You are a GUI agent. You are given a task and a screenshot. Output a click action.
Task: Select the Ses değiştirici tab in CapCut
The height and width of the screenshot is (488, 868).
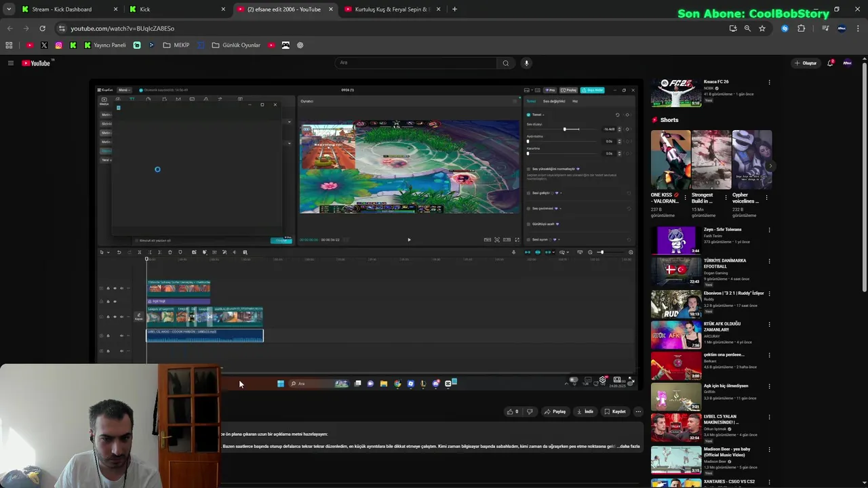[x=554, y=101]
